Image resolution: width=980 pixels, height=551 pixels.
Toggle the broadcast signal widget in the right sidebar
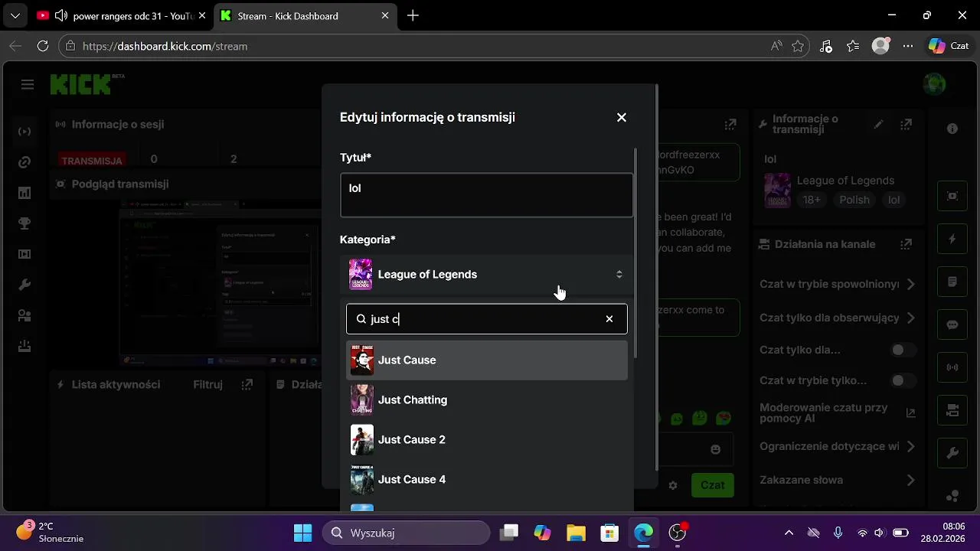(x=952, y=367)
